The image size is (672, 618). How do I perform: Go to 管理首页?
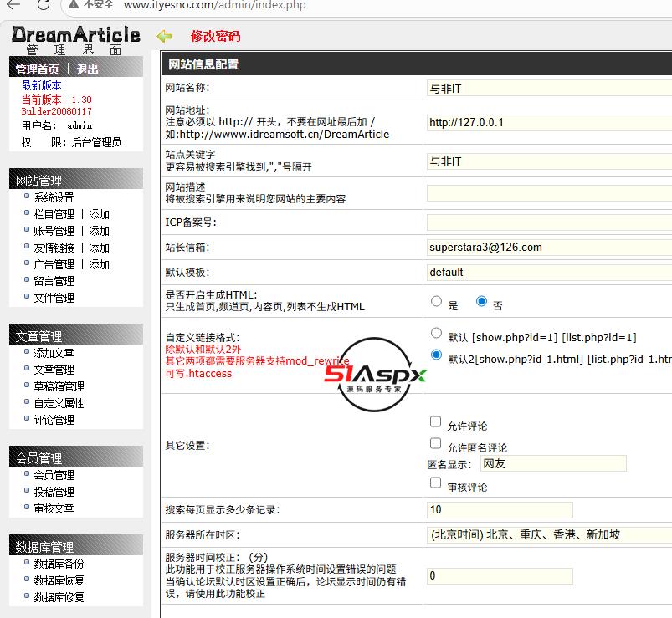click(38, 69)
